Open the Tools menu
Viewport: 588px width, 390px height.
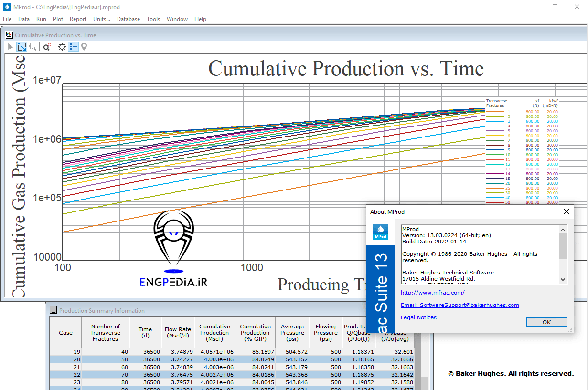[x=153, y=19]
